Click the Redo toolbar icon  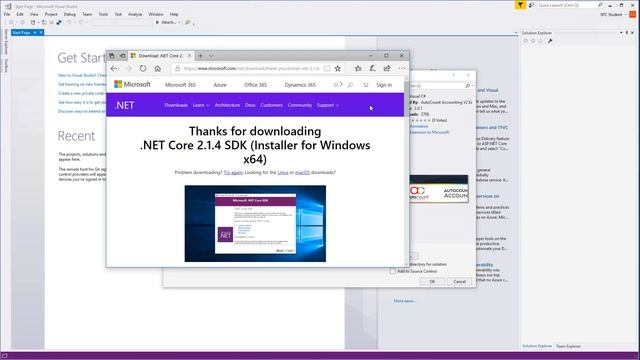81,22
